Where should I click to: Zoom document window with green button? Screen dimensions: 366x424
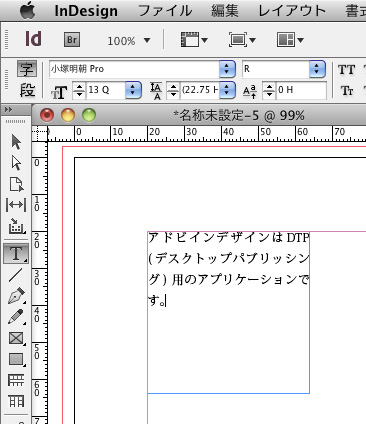tap(89, 116)
